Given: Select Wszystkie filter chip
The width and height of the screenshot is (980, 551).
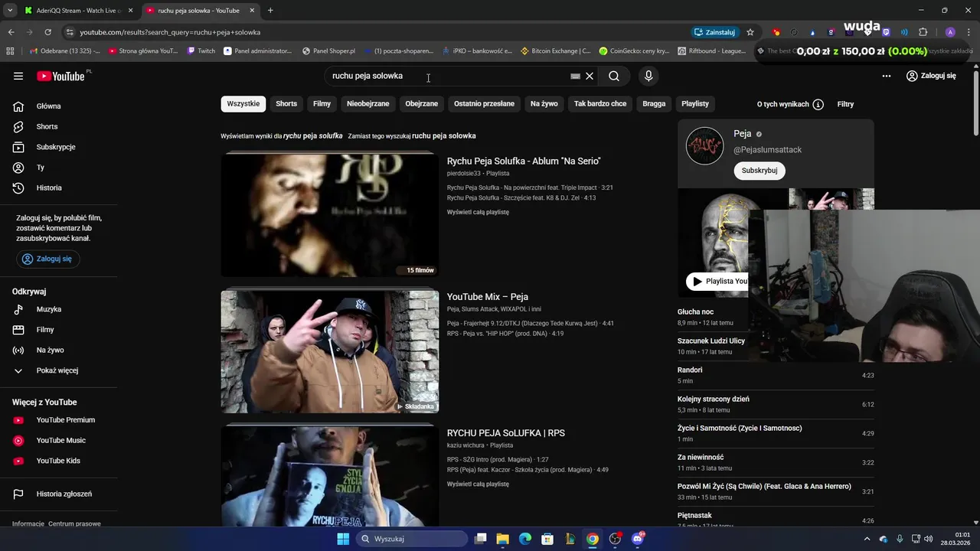Looking at the screenshot, I should (243, 104).
